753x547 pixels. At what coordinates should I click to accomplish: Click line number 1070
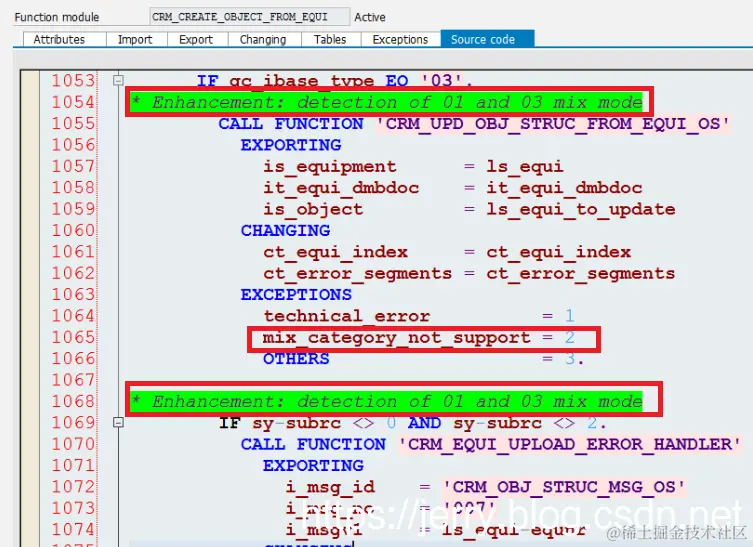73,444
